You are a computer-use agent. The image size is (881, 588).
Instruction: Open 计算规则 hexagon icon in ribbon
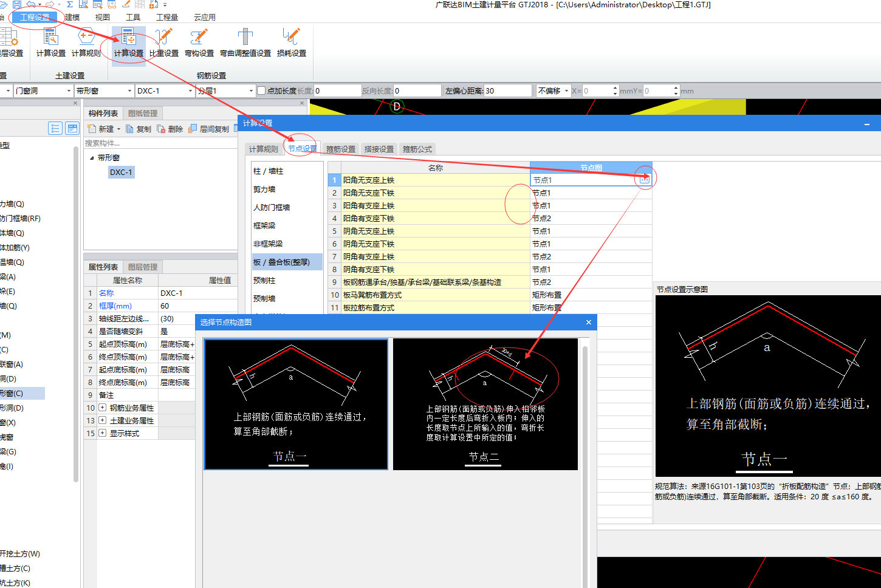point(86,37)
